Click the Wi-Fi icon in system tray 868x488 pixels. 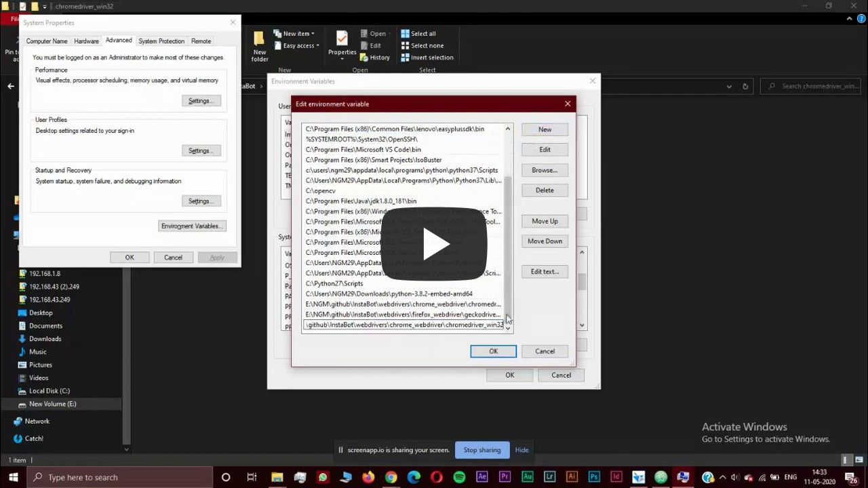click(762, 477)
